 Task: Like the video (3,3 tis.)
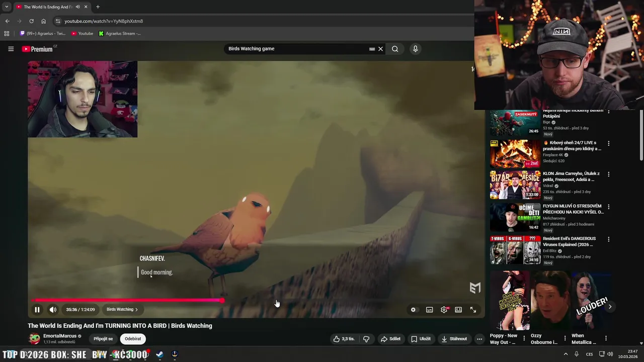tap(344, 339)
